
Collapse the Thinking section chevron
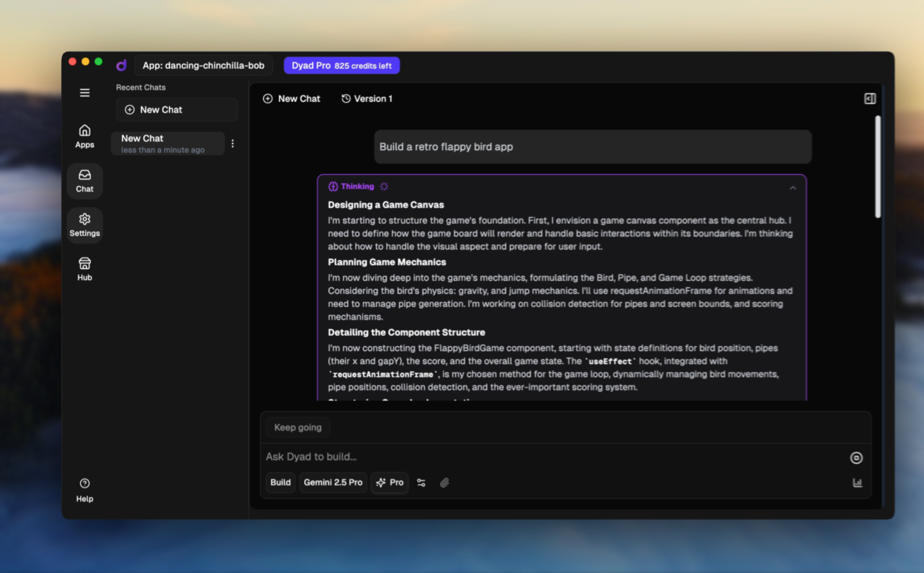pyautogui.click(x=793, y=188)
